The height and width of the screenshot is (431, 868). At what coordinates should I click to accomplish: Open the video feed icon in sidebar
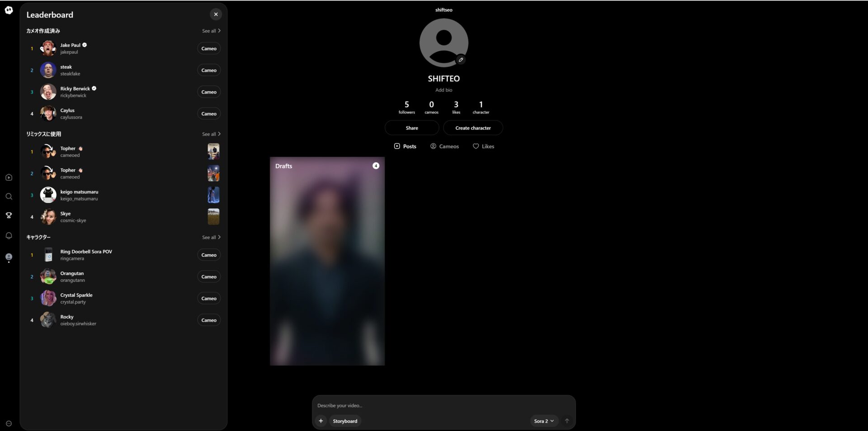coord(9,178)
